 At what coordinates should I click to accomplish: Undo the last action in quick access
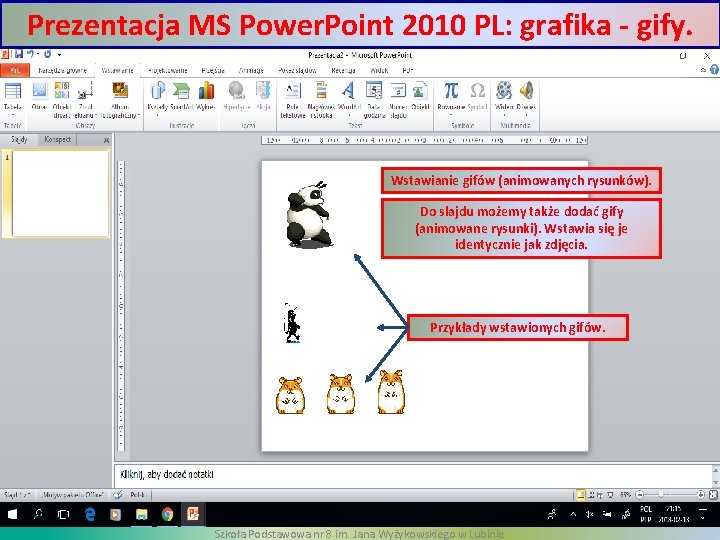(x=31, y=54)
